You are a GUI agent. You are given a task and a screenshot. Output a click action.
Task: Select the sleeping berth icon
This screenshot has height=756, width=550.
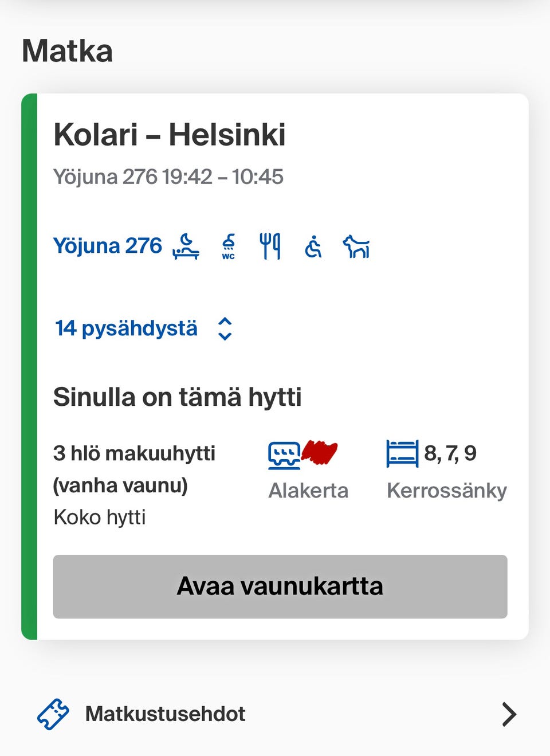point(186,246)
